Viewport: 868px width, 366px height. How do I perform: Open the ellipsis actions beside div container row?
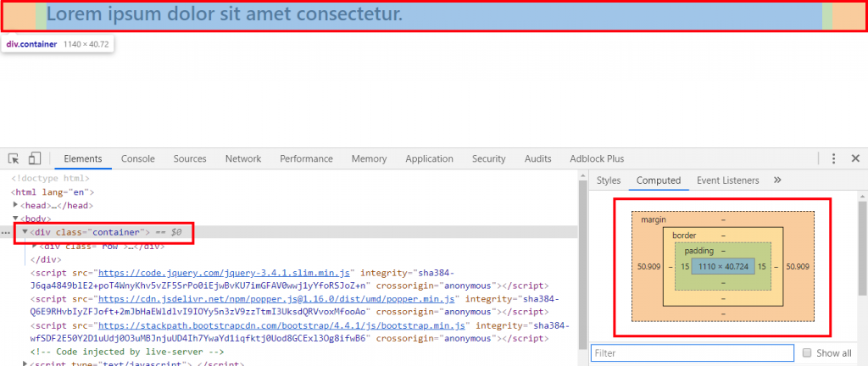click(6, 233)
